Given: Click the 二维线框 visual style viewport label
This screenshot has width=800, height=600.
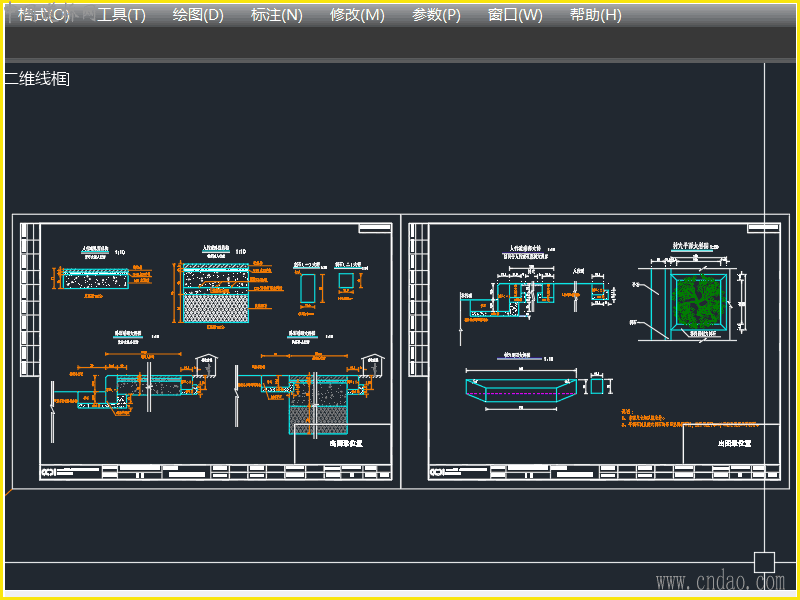Looking at the screenshot, I should [37, 78].
